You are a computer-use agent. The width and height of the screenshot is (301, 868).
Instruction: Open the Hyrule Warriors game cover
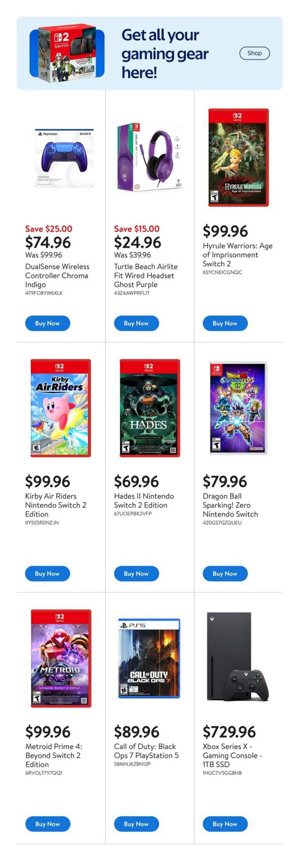(x=238, y=157)
